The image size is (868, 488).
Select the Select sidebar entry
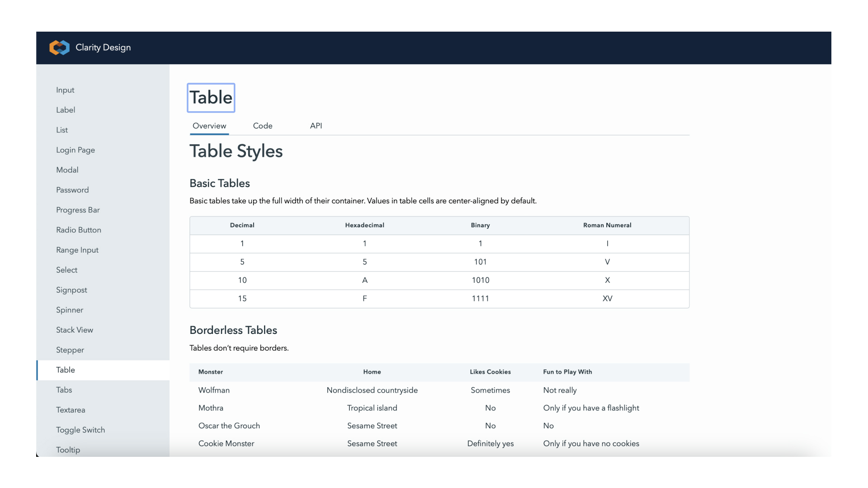coord(67,270)
